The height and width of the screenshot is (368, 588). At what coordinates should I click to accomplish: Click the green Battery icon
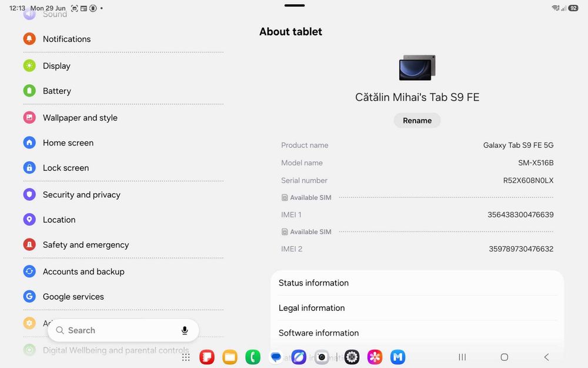(29, 91)
